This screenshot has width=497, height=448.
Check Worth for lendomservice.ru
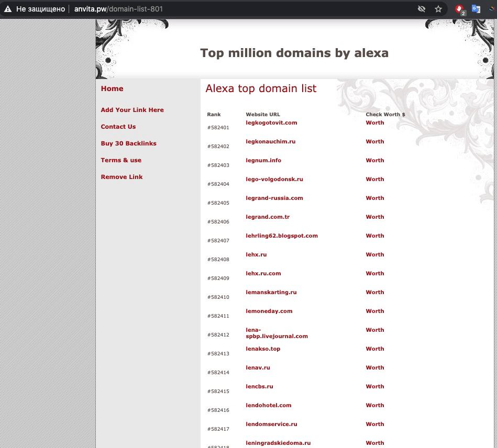[374, 424]
